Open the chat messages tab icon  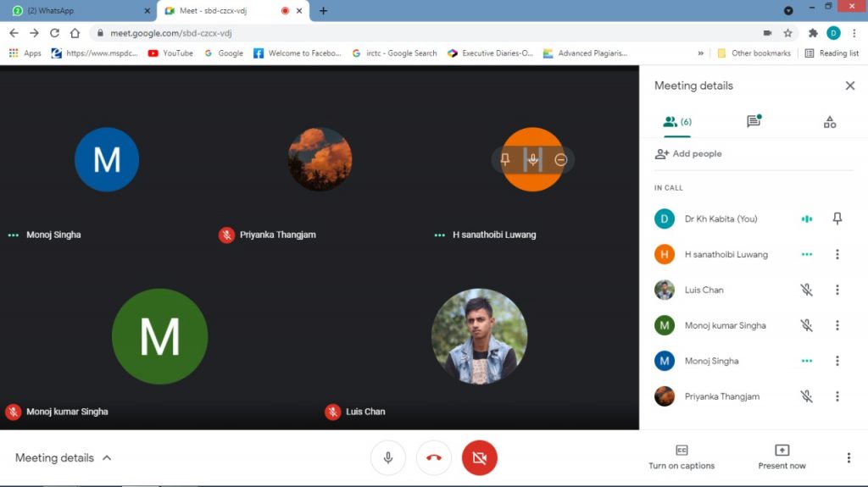(753, 122)
